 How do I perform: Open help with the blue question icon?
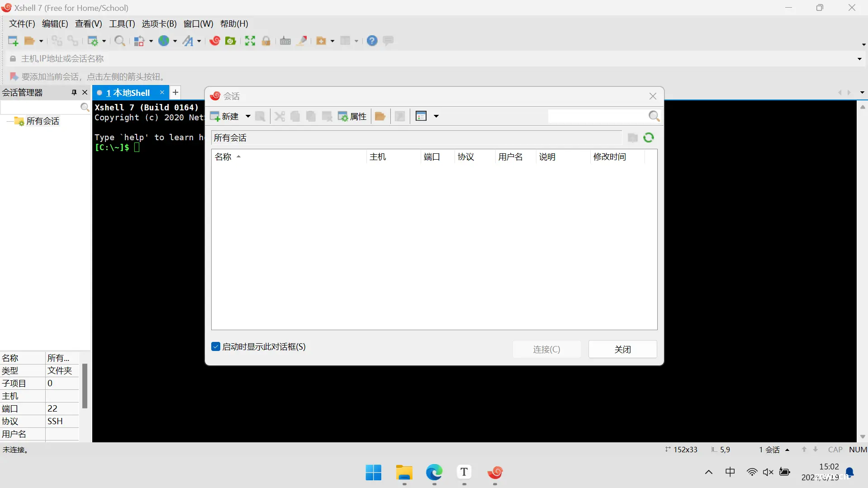372,41
